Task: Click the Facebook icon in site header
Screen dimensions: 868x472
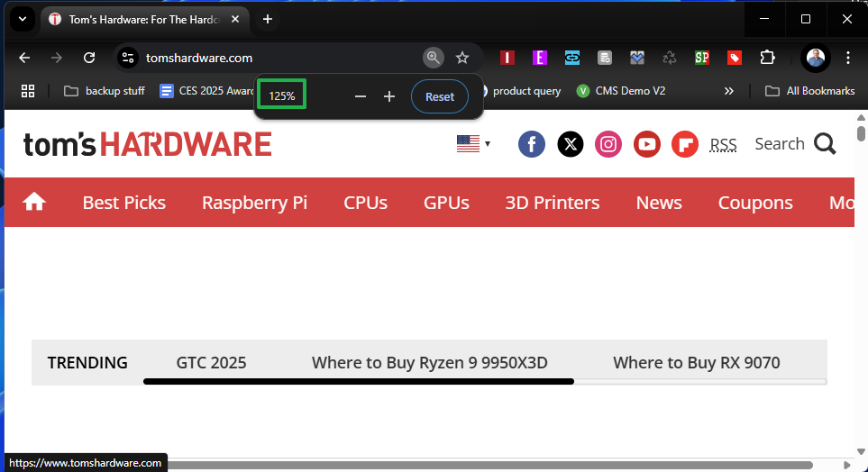Action: click(x=532, y=144)
